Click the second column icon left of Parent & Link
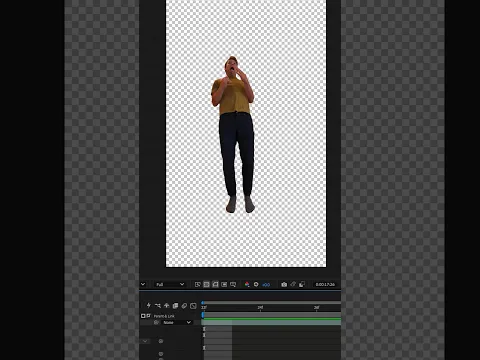 click(x=149, y=316)
